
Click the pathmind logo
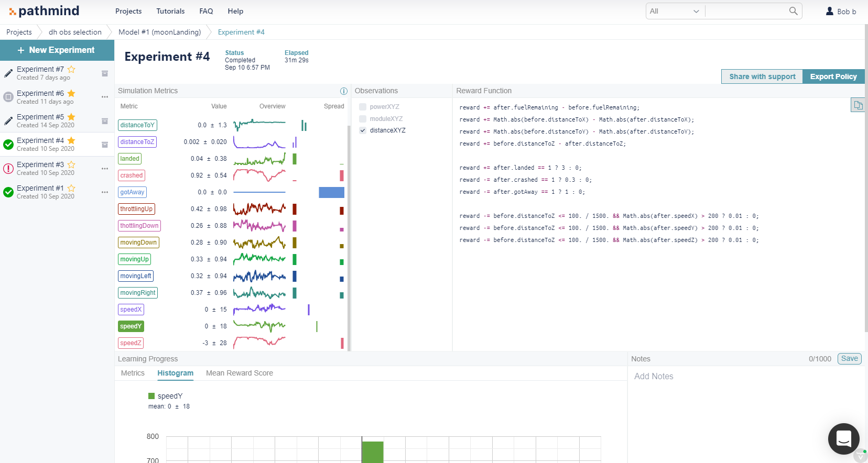44,11
